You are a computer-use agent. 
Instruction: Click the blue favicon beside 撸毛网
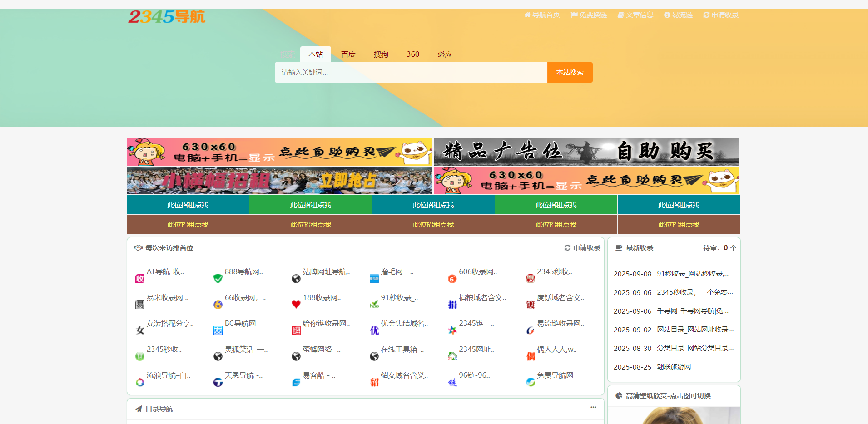374,279
